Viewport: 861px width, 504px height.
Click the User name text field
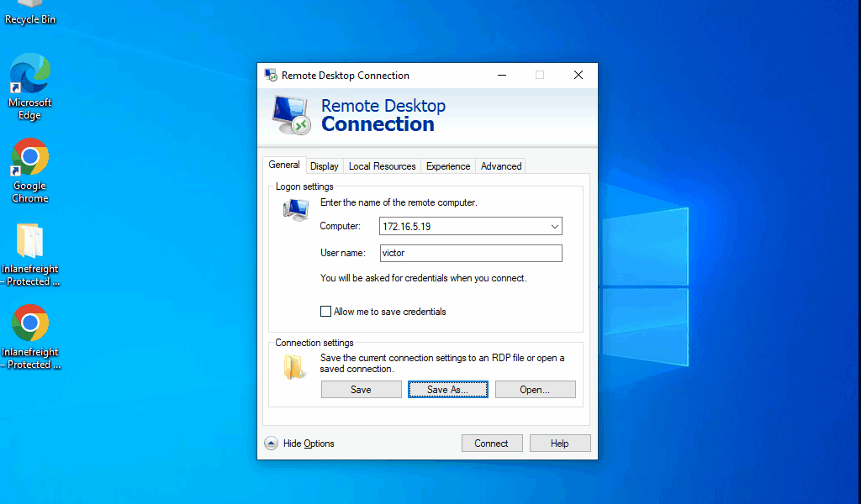[469, 253]
